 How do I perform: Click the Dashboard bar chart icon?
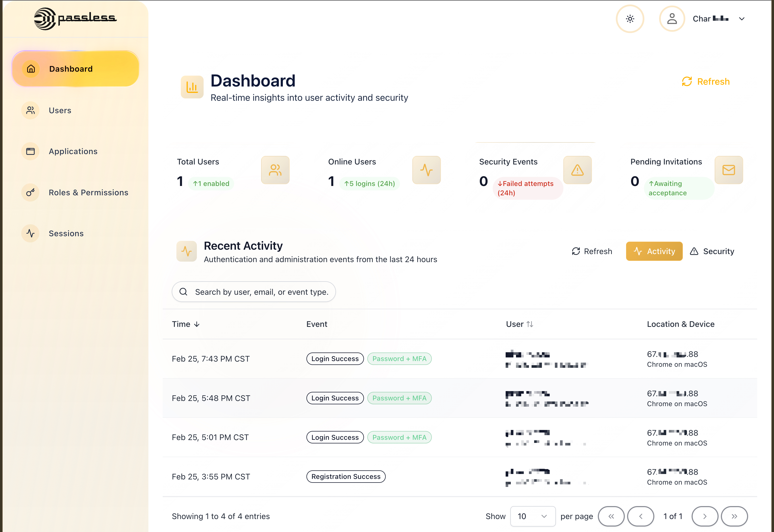(192, 87)
